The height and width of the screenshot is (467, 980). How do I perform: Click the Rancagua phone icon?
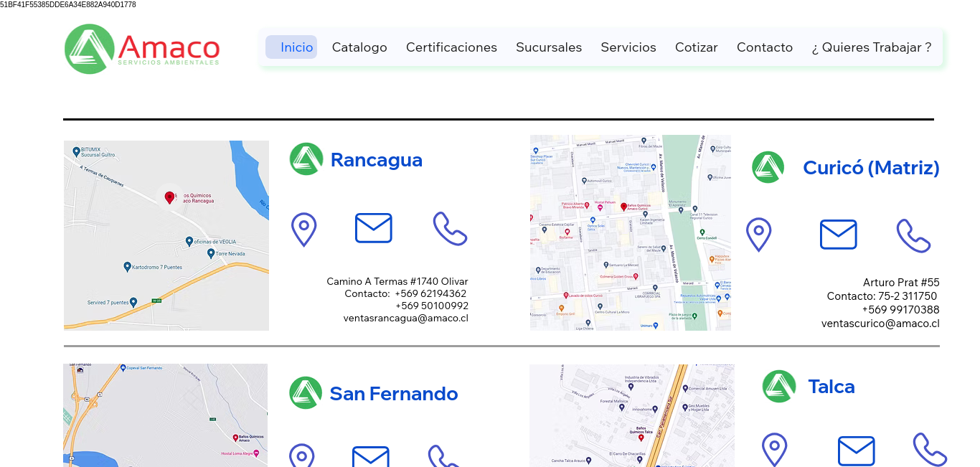(451, 229)
